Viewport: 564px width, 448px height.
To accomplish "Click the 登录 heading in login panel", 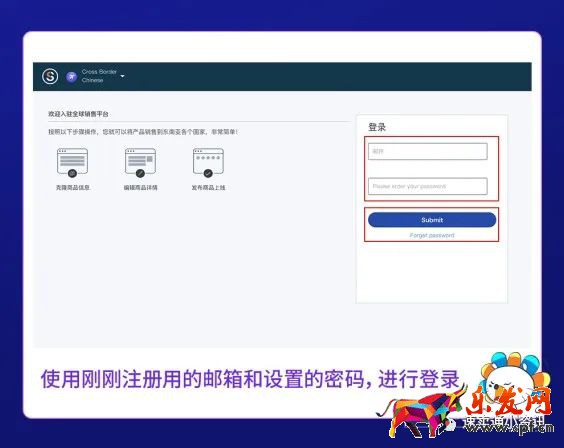I will click(377, 127).
